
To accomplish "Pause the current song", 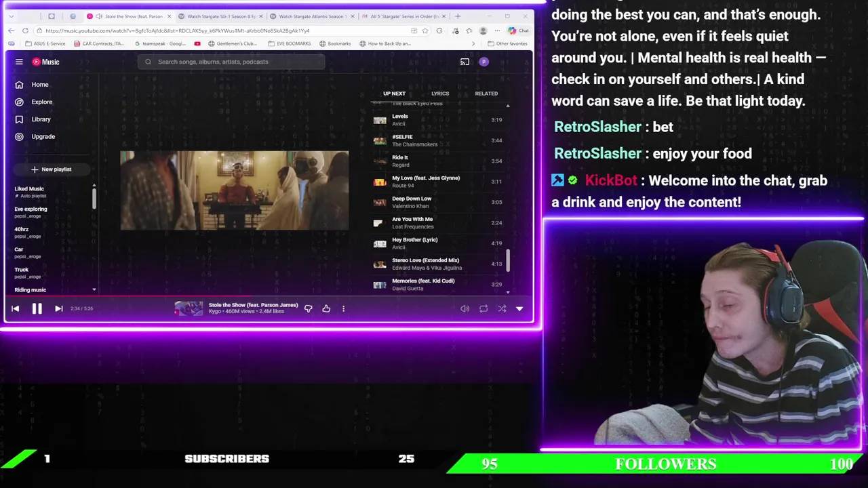I will [37, 308].
